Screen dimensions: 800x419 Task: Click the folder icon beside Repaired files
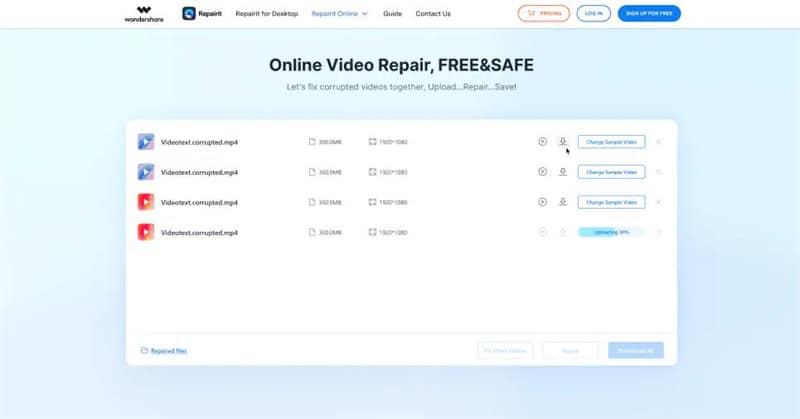(x=144, y=351)
